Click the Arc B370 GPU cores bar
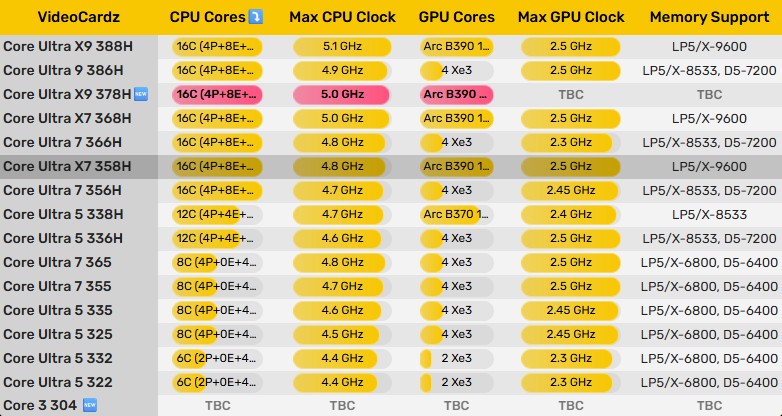The width and height of the screenshot is (782, 416). coord(457,214)
